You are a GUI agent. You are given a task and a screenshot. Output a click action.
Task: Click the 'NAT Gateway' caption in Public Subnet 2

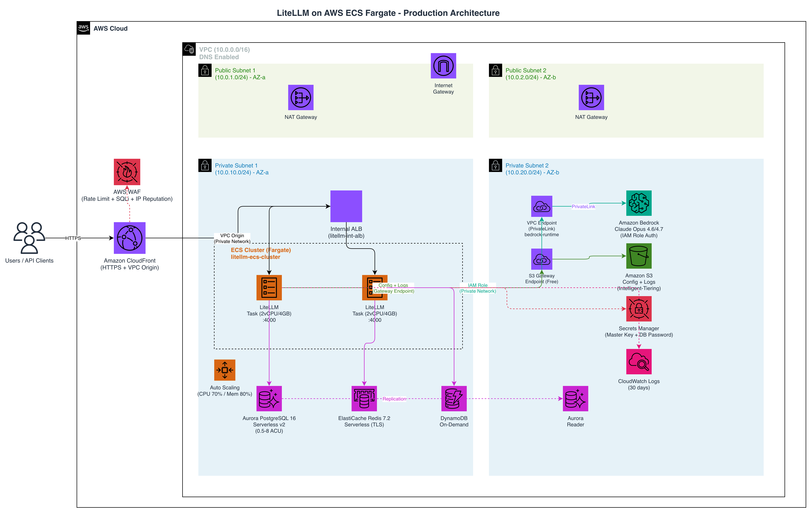591,117
